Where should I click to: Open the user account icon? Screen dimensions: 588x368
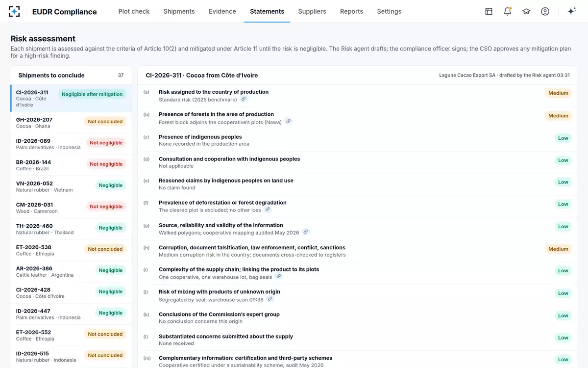click(545, 11)
